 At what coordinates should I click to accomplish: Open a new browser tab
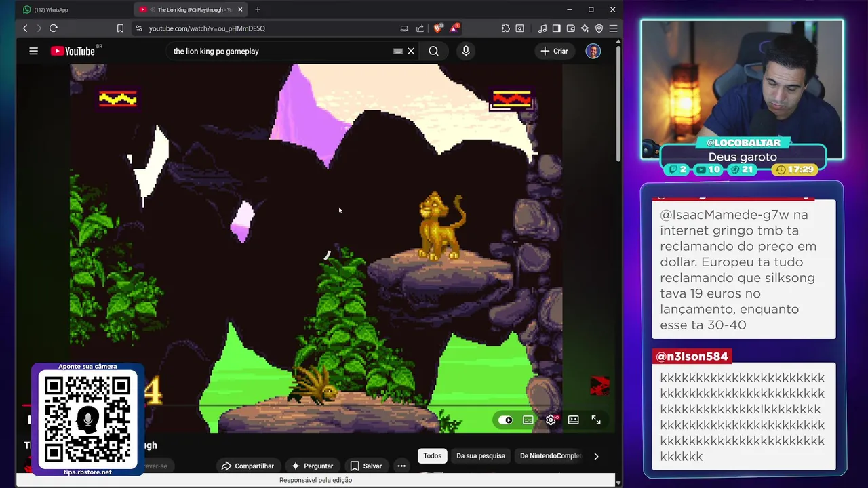pos(258,9)
